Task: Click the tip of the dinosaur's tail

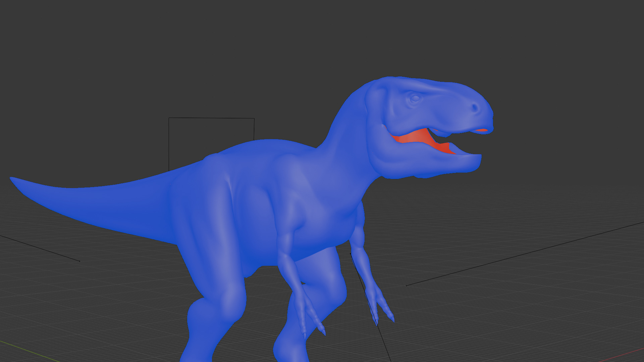Action: 13,179
